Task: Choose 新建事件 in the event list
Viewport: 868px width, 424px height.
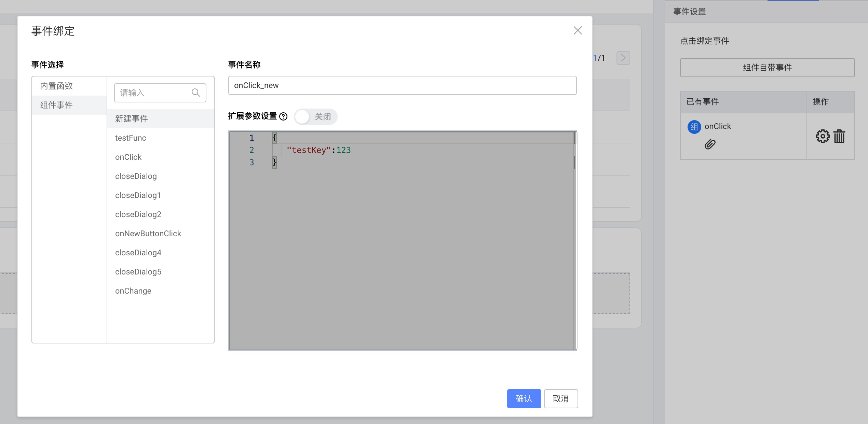Action: (x=132, y=119)
